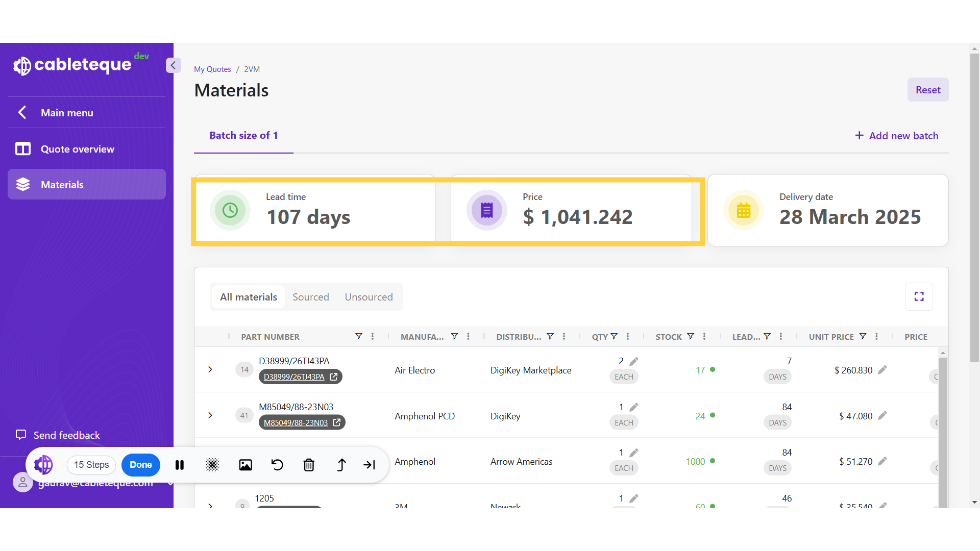Open the STOCK column options menu
Screen dimensions: 980x551
(x=704, y=336)
